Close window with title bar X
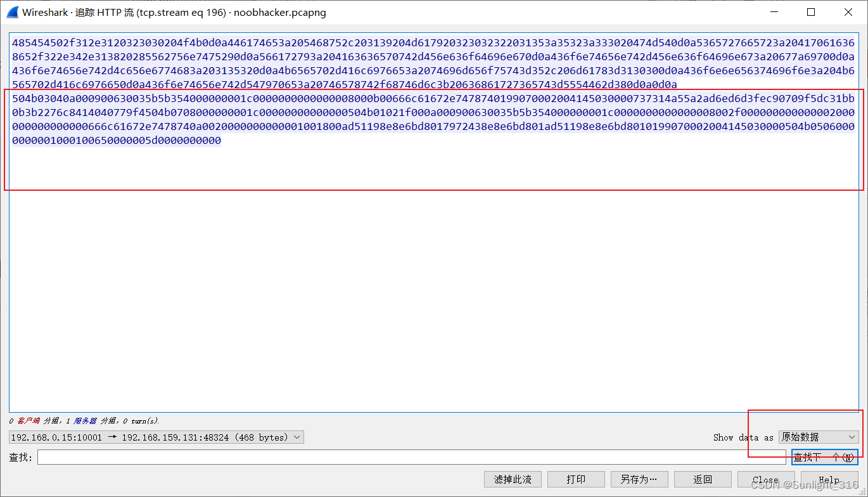The height and width of the screenshot is (497, 868). (x=848, y=12)
